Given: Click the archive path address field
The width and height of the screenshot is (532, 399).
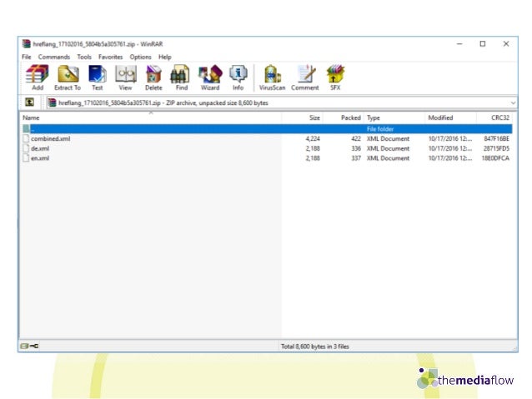Looking at the screenshot, I should click(281, 102).
